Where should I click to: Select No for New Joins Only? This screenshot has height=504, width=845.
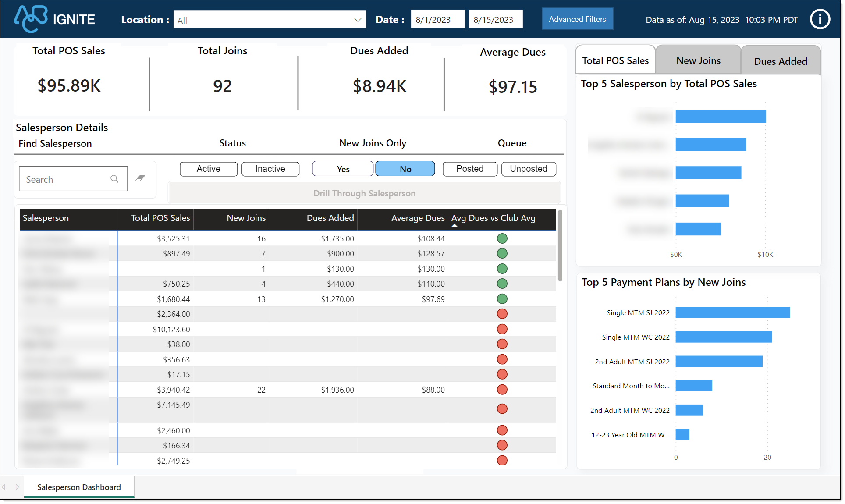tap(405, 169)
